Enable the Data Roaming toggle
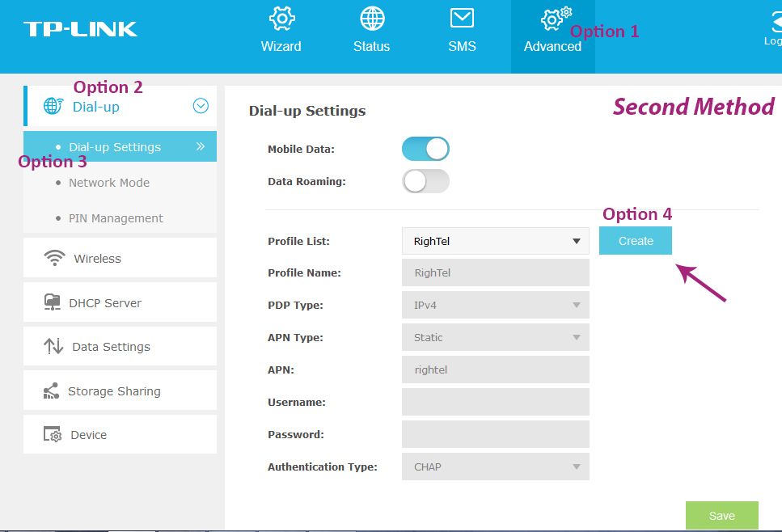782x532 pixels. tap(425, 181)
